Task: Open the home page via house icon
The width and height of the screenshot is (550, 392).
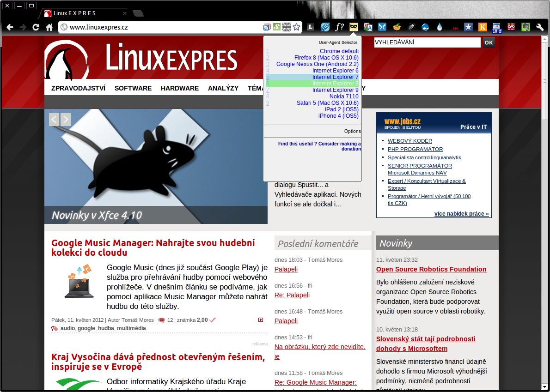Action: (x=49, y=27)
